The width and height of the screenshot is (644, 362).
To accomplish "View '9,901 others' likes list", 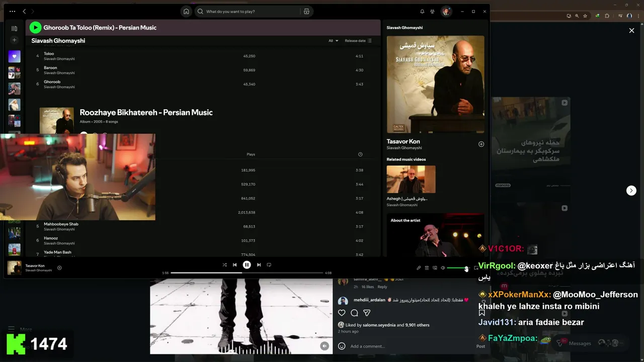I will tap(417, 325).
